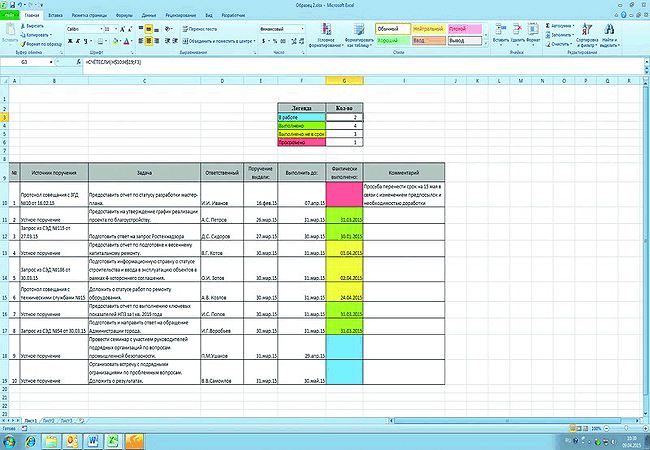Viewport: 650px width, 450px height.
Task: Align cell content to bottom
Action: [156, 29]
